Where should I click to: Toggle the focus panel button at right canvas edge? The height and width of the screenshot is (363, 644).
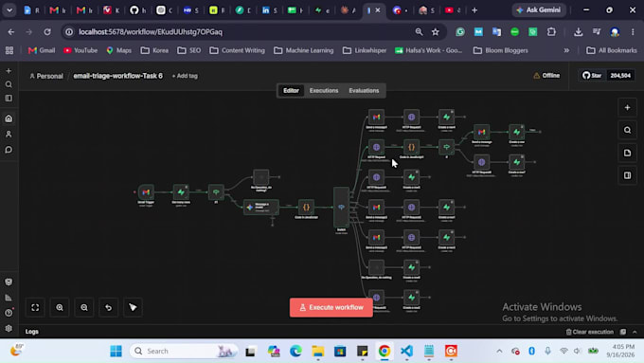[x=627, y=175]
